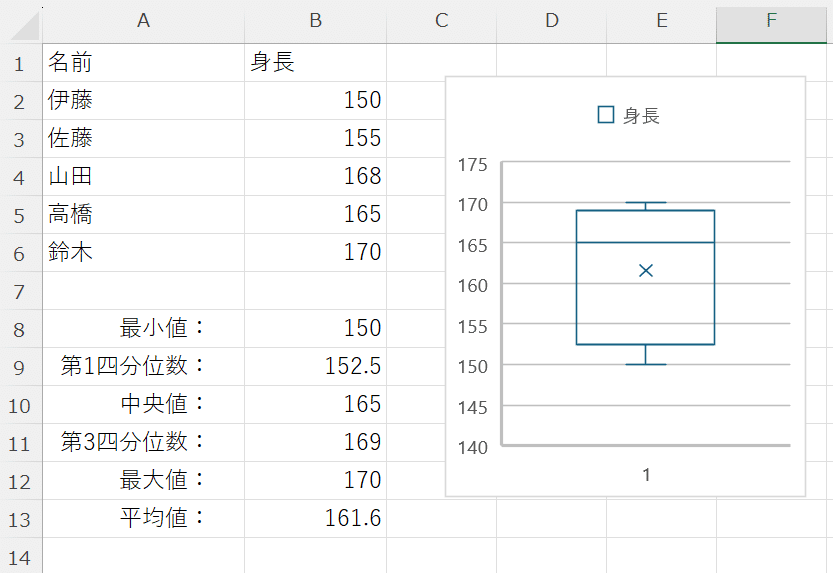Click the mean X marker in box plot
Screen dimensions: 833x573
point(645,271)
